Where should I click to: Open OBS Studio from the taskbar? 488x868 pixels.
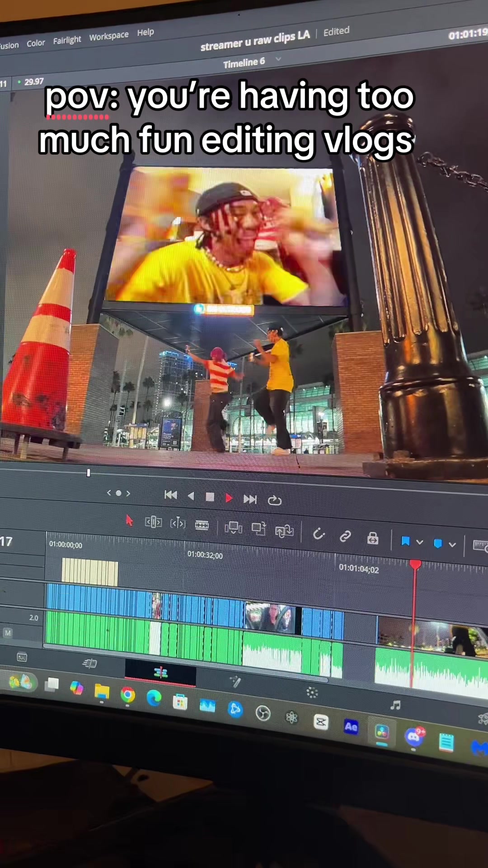tap(263, 713)
